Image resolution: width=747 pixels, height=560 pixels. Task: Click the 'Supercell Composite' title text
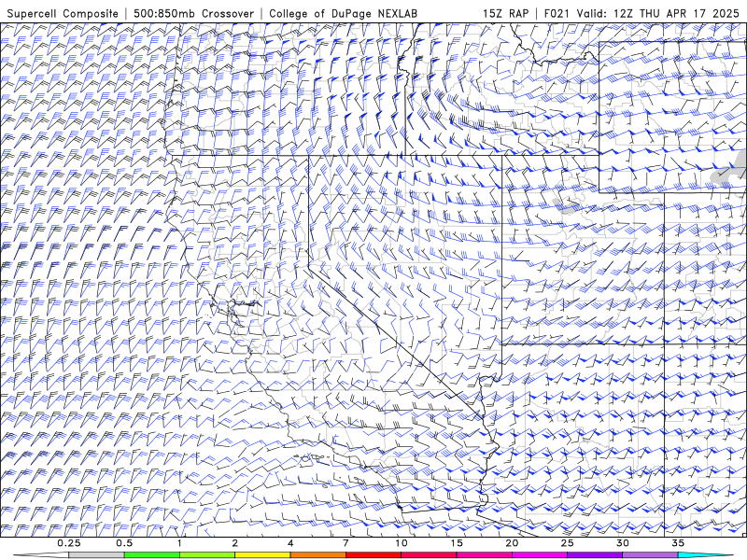(x=63, y=13)
